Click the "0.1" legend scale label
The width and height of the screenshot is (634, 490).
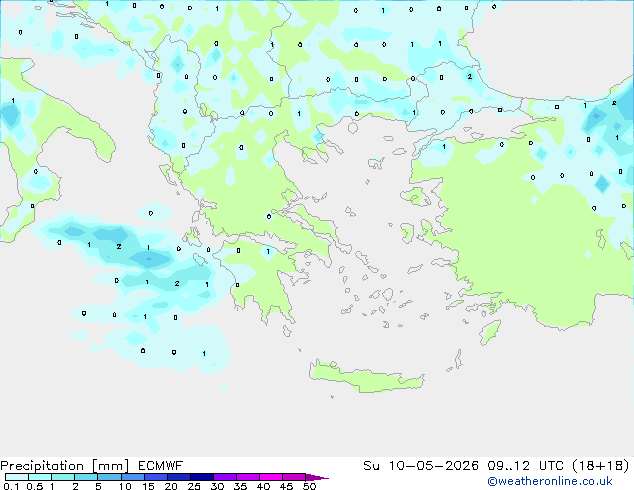point(12,486)
